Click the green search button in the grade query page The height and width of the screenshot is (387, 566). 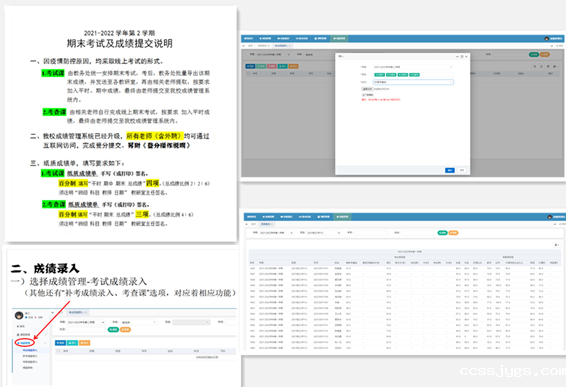point(442,233)
